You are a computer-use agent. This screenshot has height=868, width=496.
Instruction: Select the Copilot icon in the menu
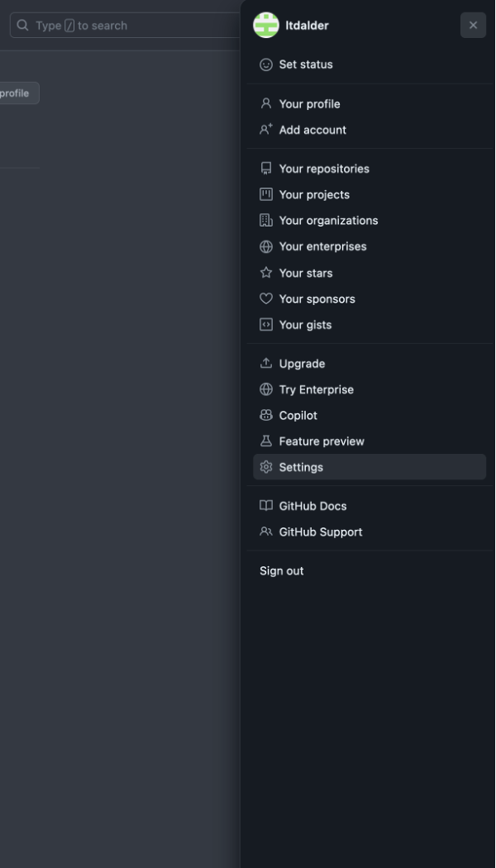265,415
